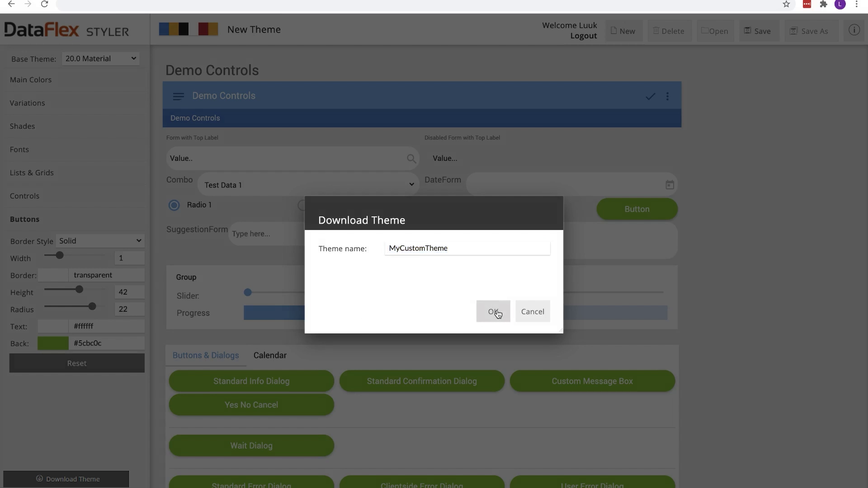The width and height of the screenshot is (868, 488).
Task: Open the calendar icon in DateForm
Action: [x=670, y=185]
